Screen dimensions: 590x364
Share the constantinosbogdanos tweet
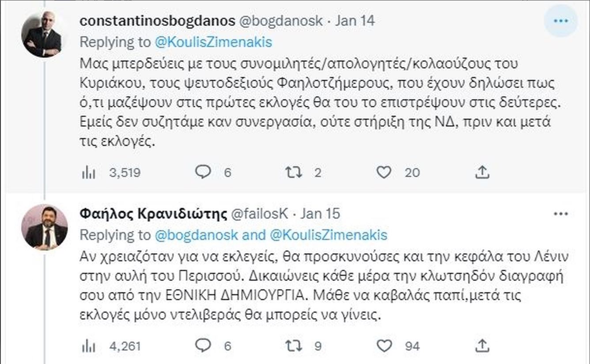[x=482, y=172]
